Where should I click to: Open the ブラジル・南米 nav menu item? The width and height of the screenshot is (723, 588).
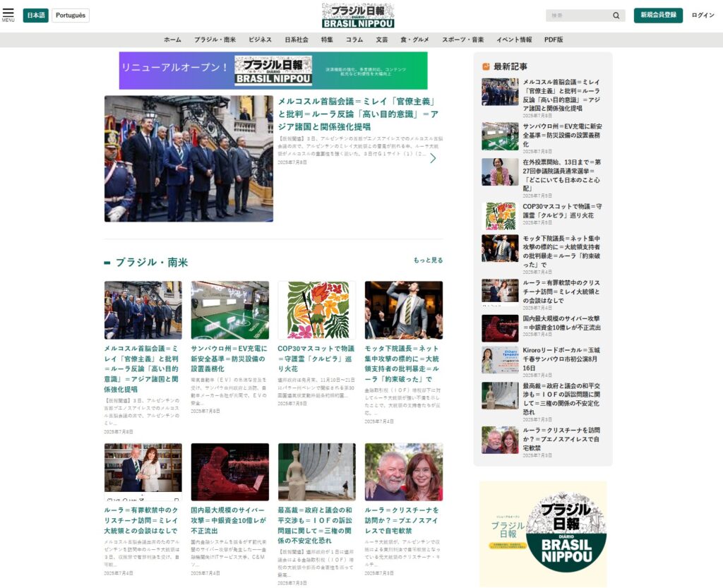[x=215, y=40]
